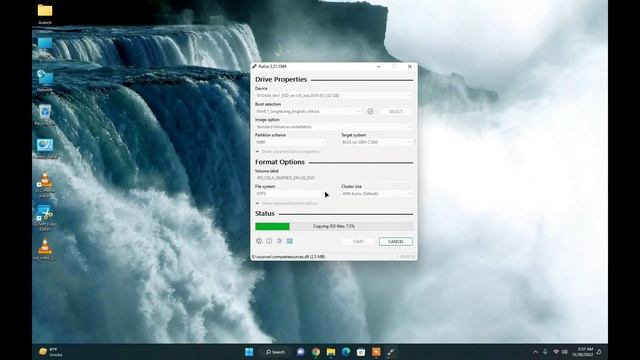This screenshot has width=640, height=360.
Task: Click the SELECT button beside Boot selection
Action: 396,111
